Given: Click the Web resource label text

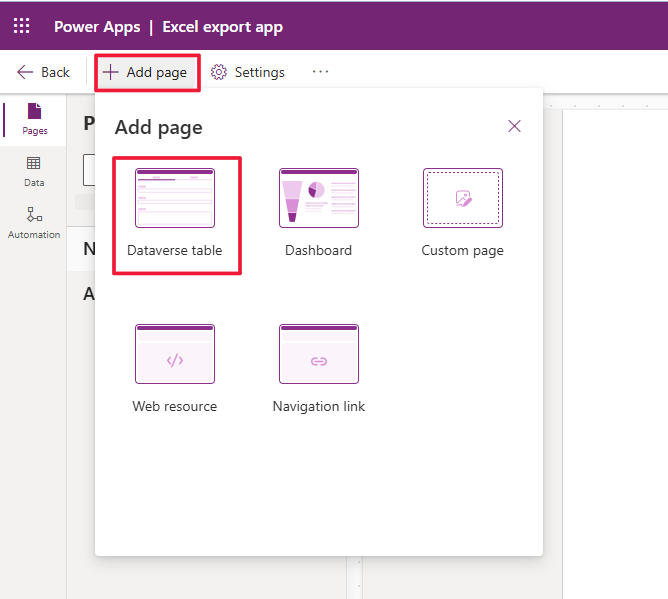Looking at the screenshot, I should pyautogui.click(x=175, y=406).
